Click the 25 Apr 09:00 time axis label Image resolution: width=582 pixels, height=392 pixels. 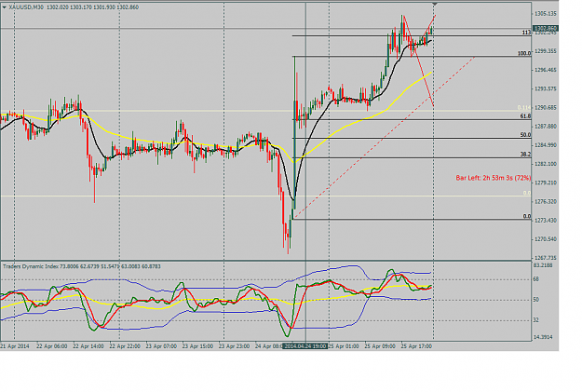point(380,346)
